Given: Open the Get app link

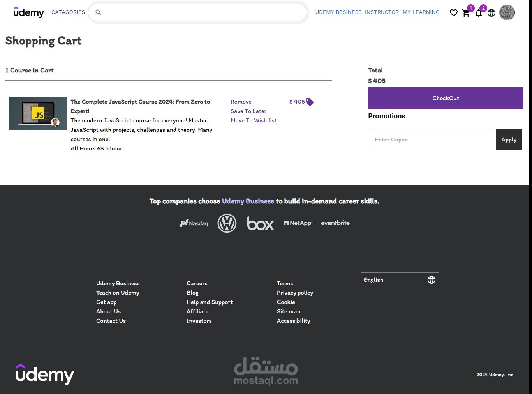Looking at the screenshot, I should pos(106,302).
